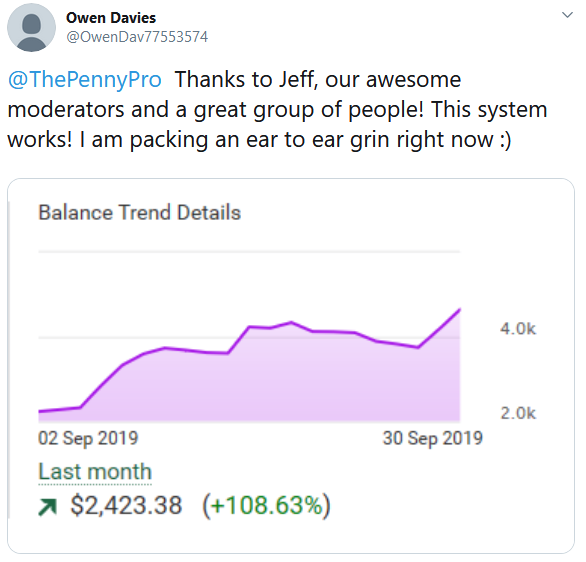The height and width of the screenshot is (562, 586).
Task: Click the green upward trend arrow icon
Action: (47, 507)
